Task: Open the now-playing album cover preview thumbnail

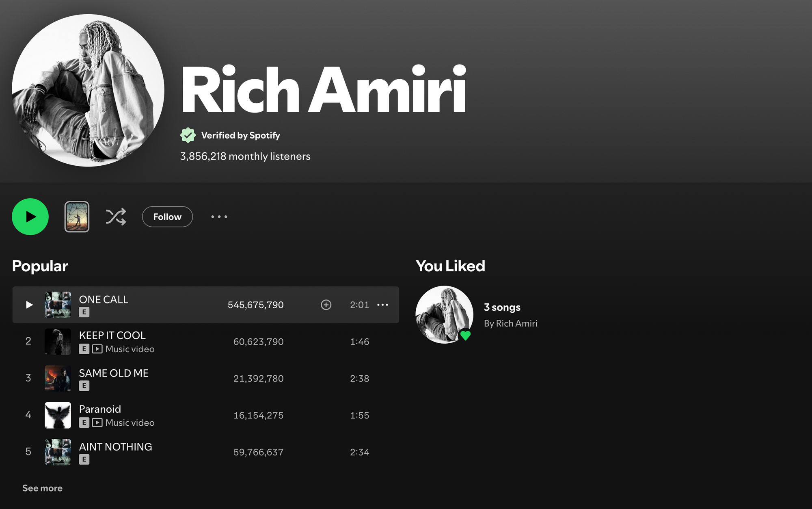Action: click(x=77, y=217)
